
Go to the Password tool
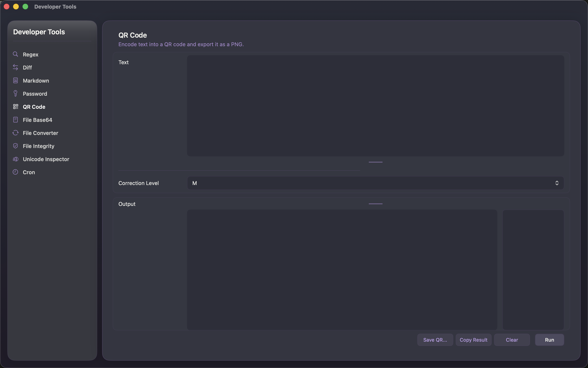pyautogui.click(x=52, y=94)
